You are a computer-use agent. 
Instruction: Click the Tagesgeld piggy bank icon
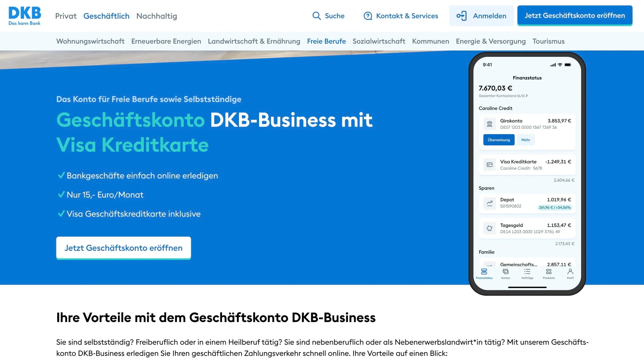(x=489, y=228)
